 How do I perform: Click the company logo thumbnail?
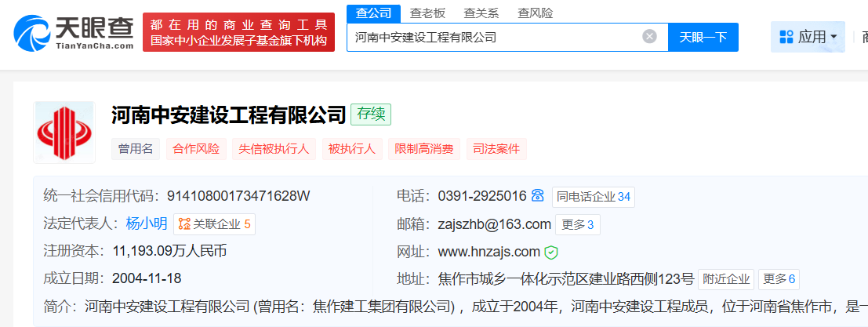tap(64, 132)
